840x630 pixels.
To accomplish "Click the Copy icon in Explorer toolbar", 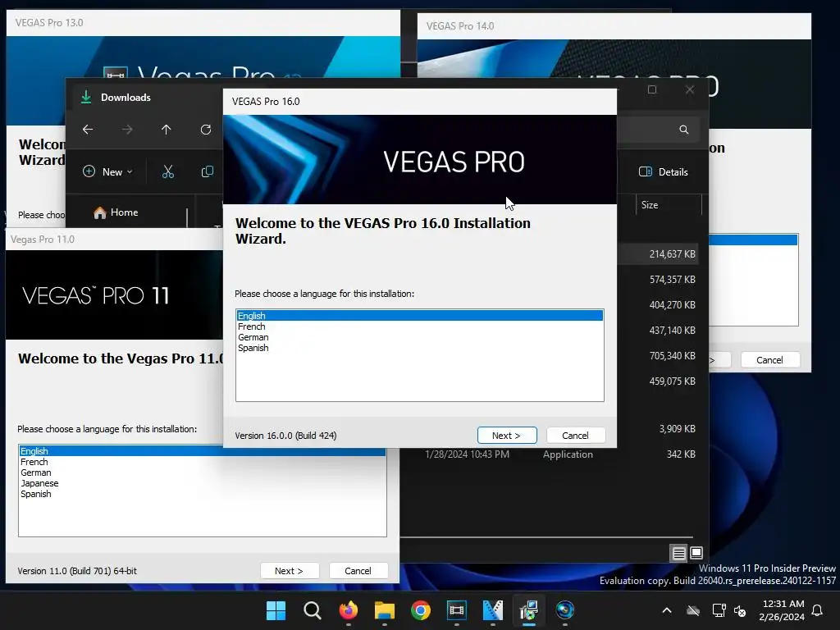I will point(208,171).
